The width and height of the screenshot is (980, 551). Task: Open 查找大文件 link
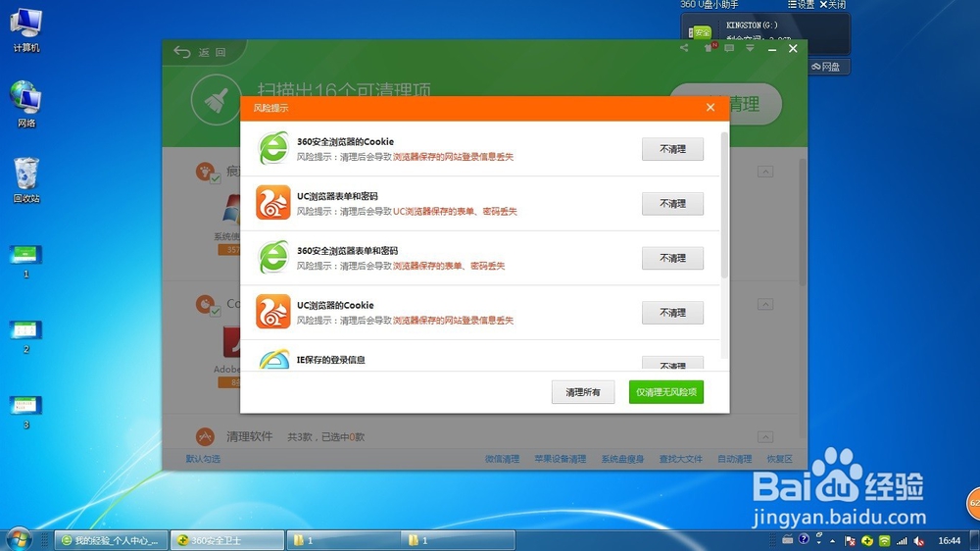(x=681, y=459)
